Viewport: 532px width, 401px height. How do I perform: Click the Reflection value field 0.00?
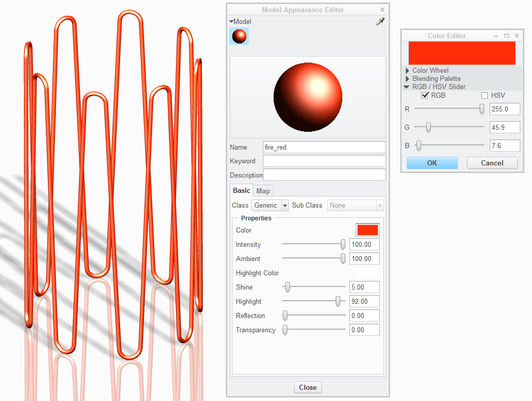coord(364,316)
